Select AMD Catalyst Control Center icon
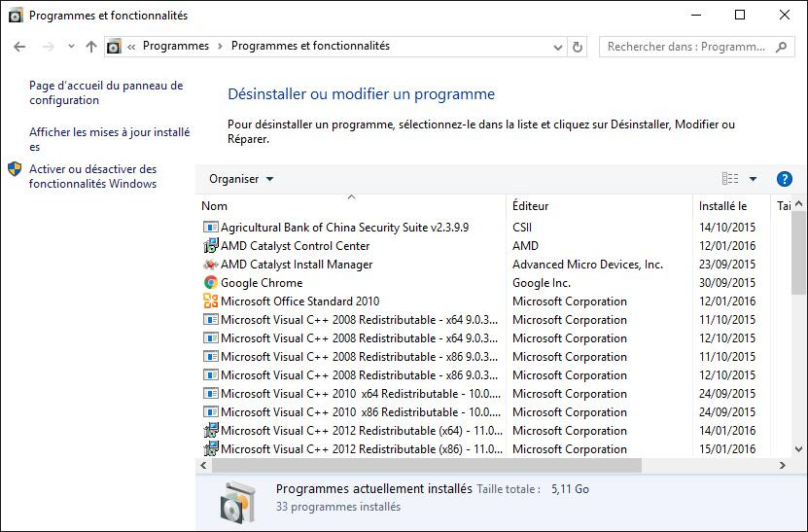Viewport: 808px width, 532px height. pos(210,246)
